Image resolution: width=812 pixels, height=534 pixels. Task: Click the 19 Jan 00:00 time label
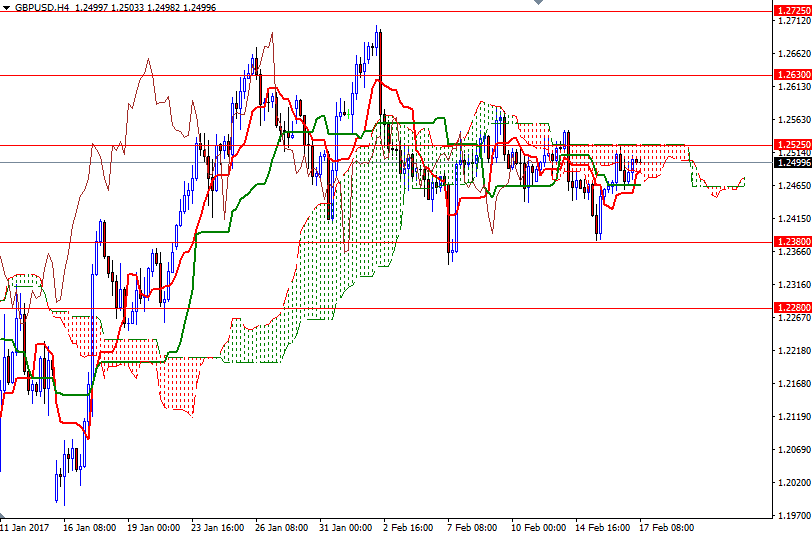[x=153, y=528]
